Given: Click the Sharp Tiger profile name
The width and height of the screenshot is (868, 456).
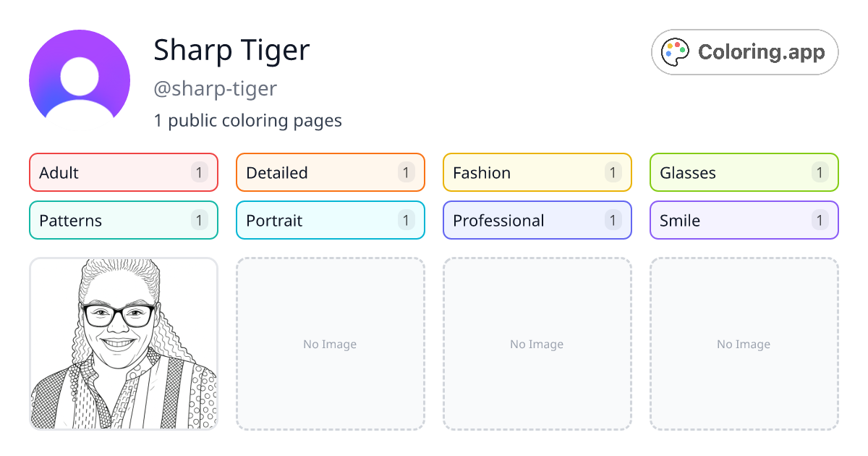Looking at the screenshot, I should [x=231, y=50].
